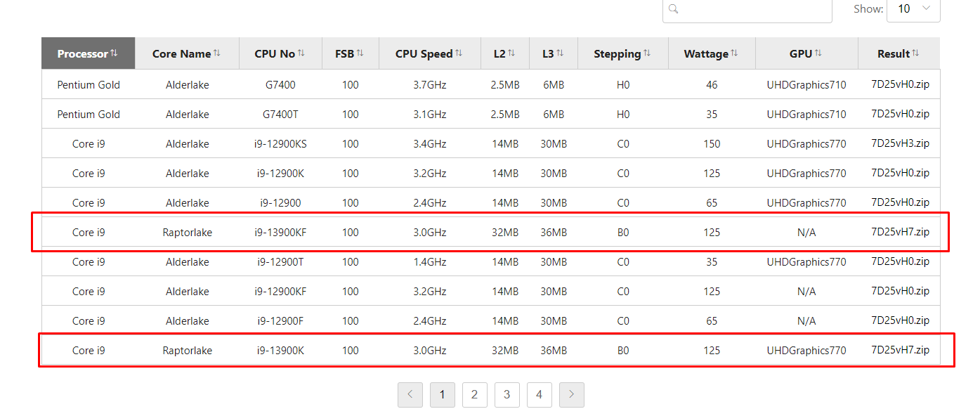The height and width of the screenshot is (409, 980).
Task: Sort by Stepping arrows icon
Action: tap(647, 53)
